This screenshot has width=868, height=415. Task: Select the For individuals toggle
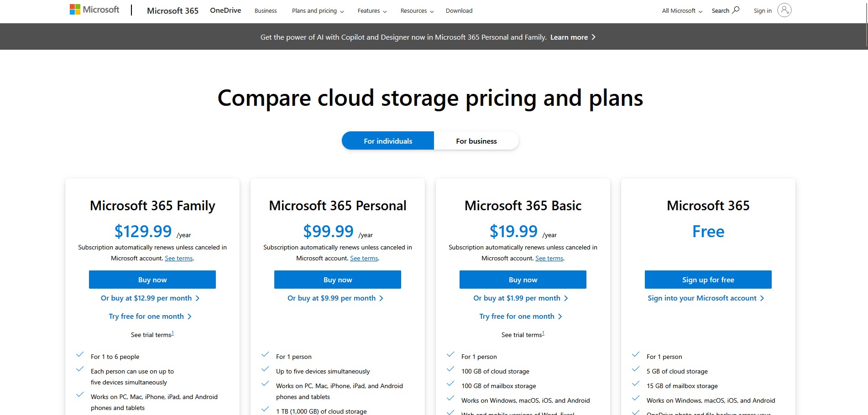tap(387, 141)
